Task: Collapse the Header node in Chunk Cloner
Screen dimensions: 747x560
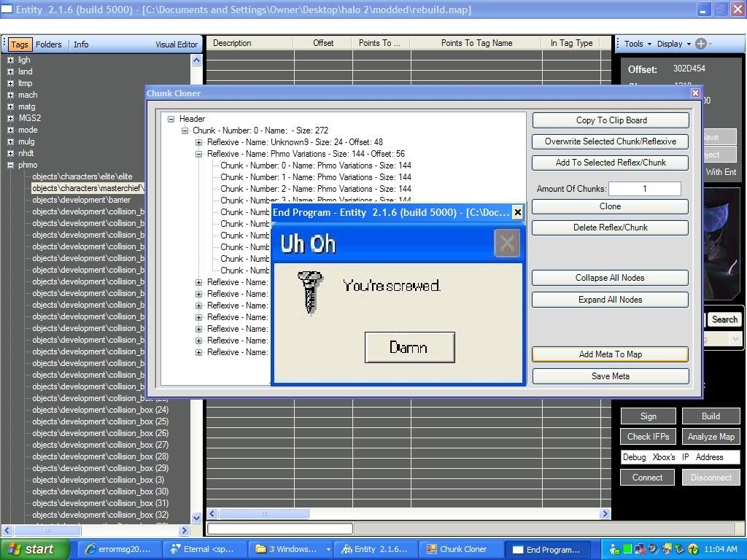Action: pyautogui.click(x=171, y=119)
